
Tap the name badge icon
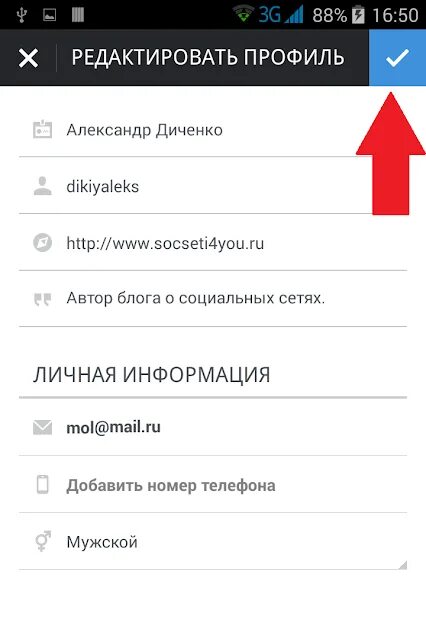click(x=42, y=130)
